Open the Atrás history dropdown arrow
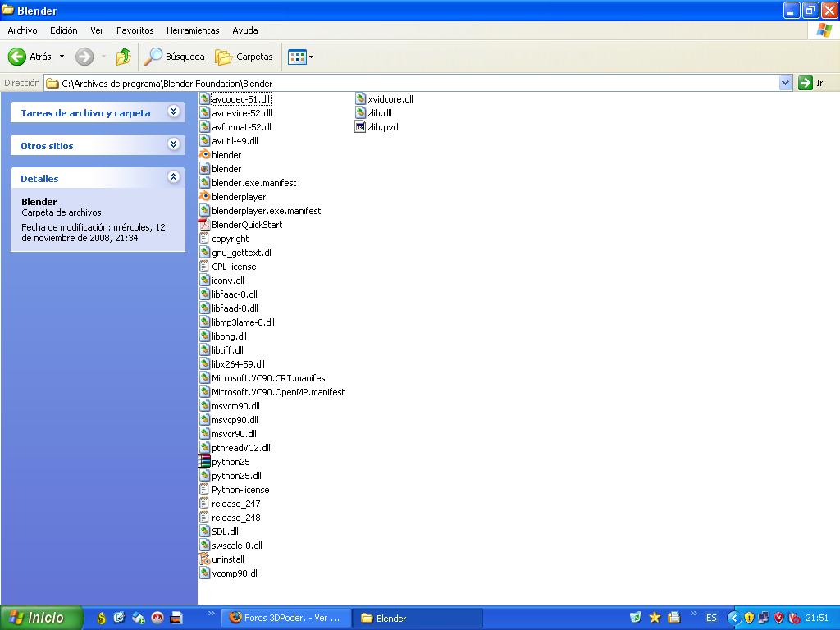840x630 pixels. 62,57
